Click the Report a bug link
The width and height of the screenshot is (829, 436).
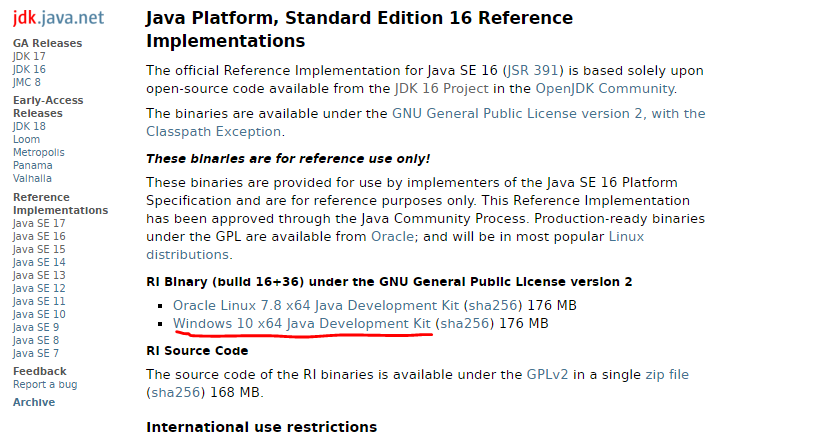[45, 385]
